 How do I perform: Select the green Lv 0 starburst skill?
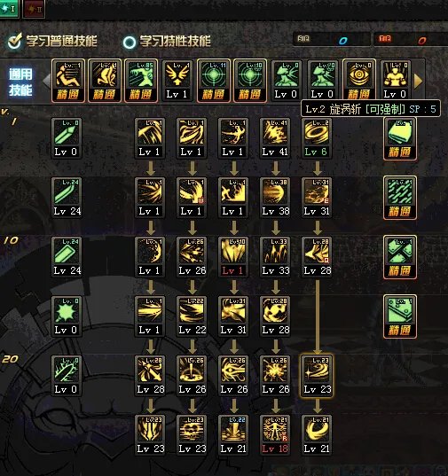pyautogui.click(x=67, y=316)
